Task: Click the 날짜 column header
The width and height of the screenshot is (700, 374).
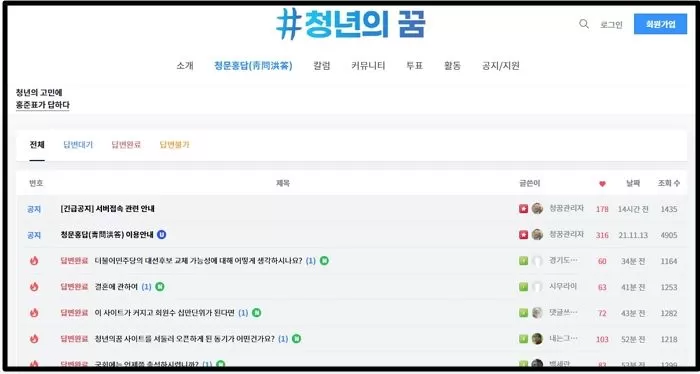Action: click(633, 183)
